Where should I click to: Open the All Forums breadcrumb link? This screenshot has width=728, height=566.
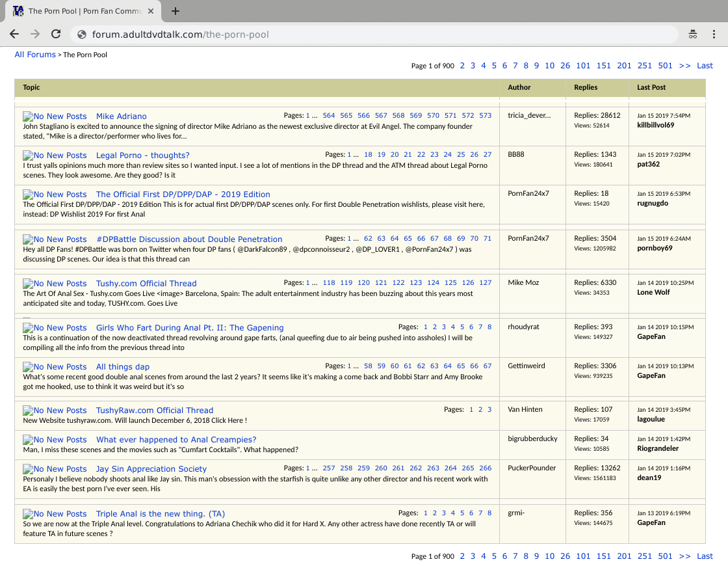tap(35, 55)
